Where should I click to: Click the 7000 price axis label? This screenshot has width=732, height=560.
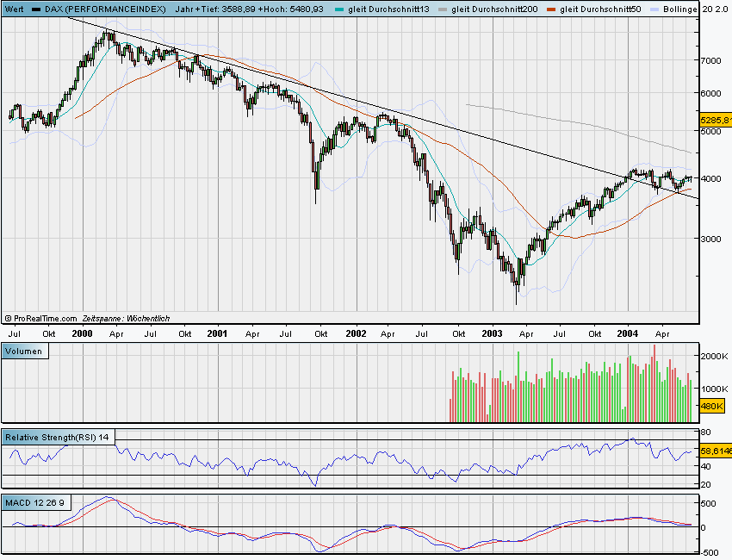(710, 60)
